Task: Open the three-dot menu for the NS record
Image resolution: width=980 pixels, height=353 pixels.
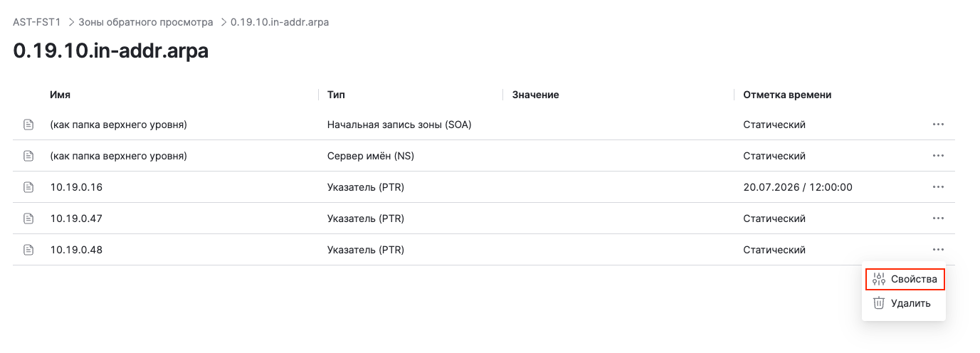Action: 938,156
